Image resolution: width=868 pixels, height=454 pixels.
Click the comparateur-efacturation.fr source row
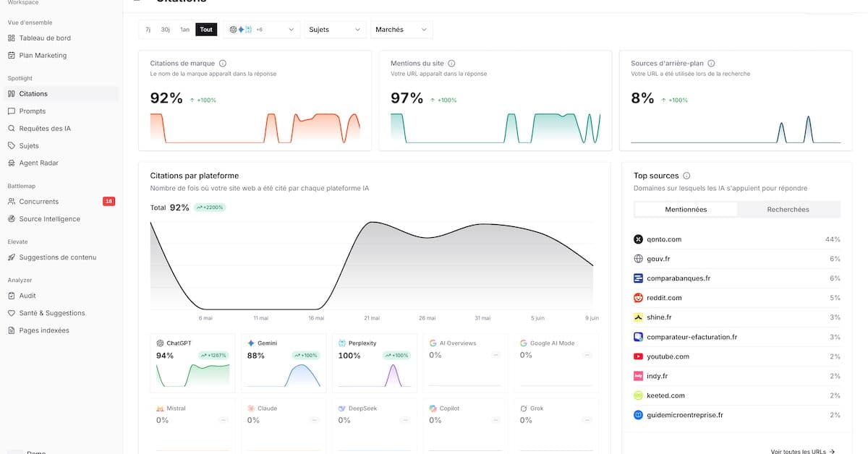click(737, 337)
